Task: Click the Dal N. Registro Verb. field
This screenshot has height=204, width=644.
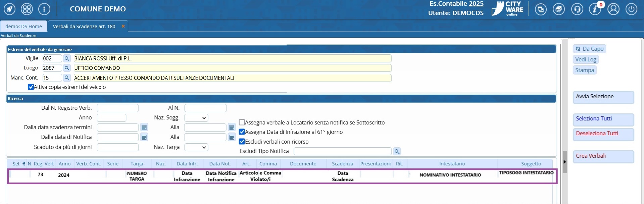Action: (x=117, y=108)
